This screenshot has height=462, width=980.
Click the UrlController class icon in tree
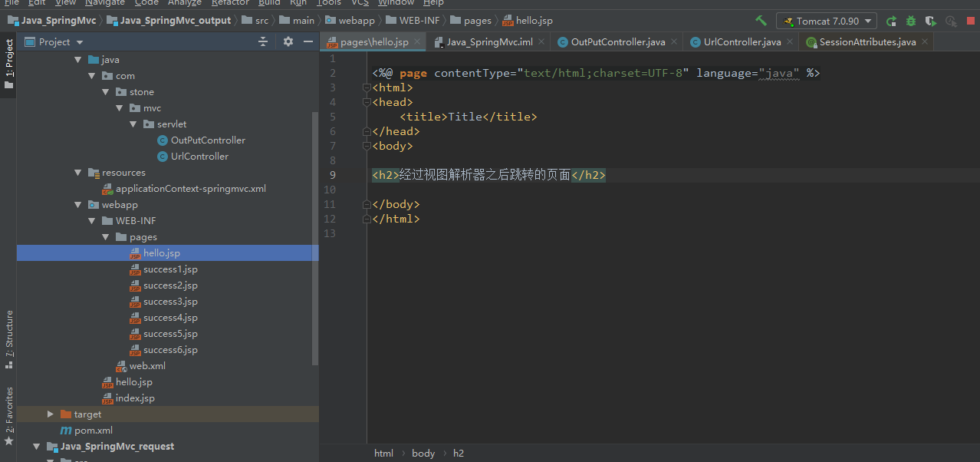click(163, 156)
